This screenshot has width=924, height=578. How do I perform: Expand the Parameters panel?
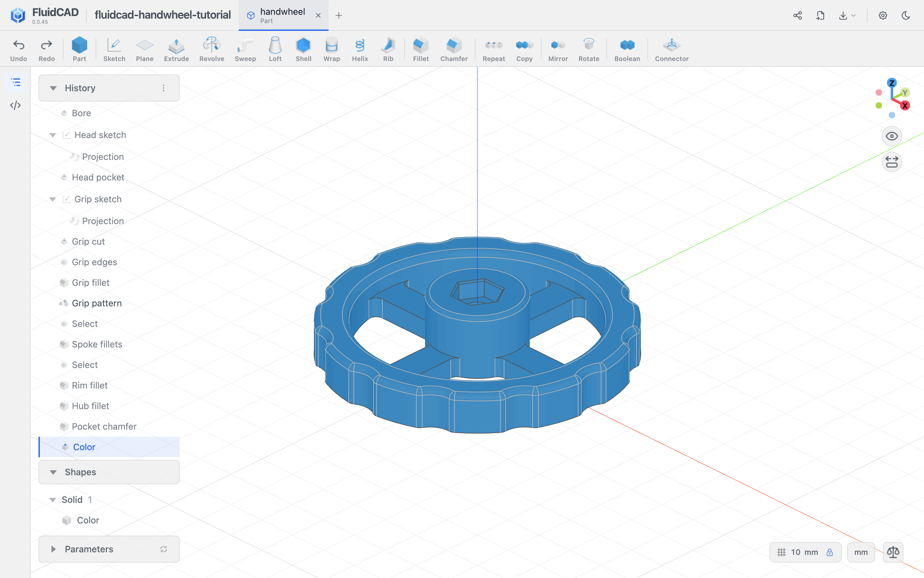pos(53,549)
